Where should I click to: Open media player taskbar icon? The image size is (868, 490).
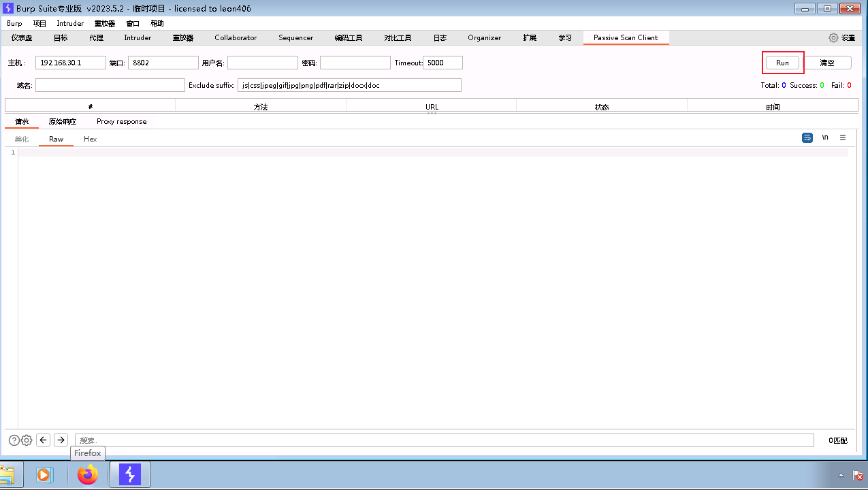click(44, 474)
